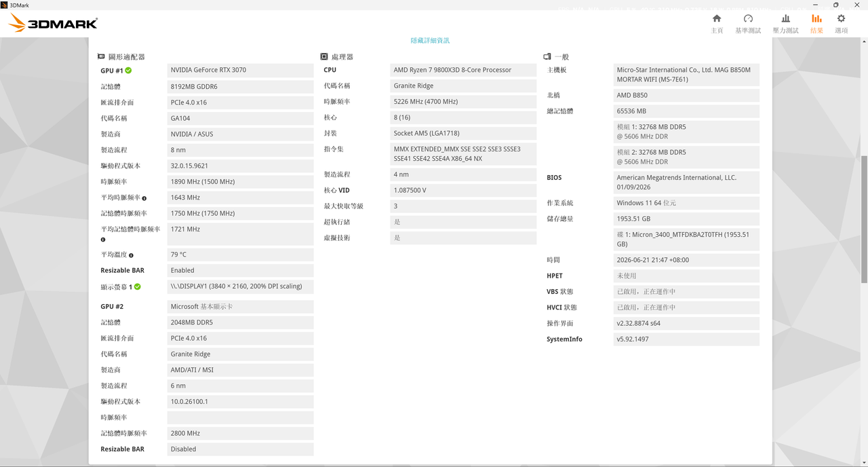Viewport: 868px width, 467px height.
Task: Click American Megatrends BIOS value
Action: pyautogui.click(x=686, y=183)
